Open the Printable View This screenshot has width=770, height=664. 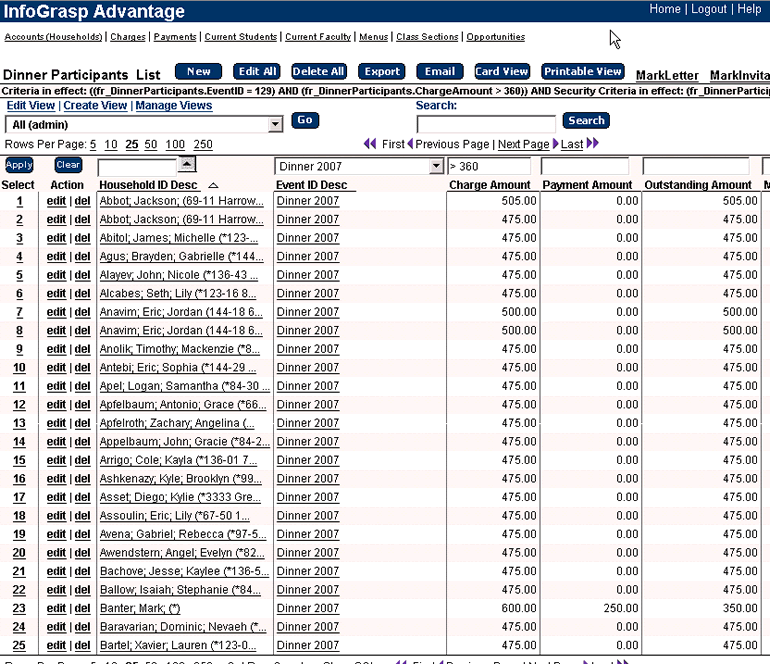pos(582,71)
